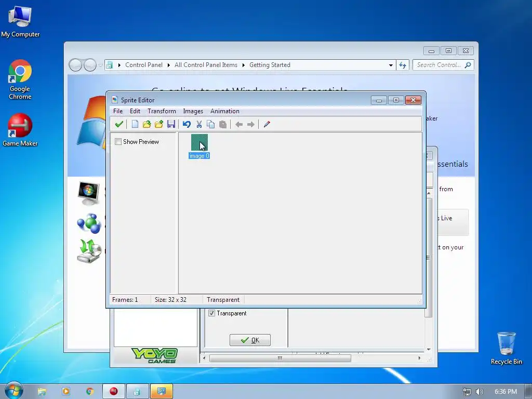This screenshot has width=532, height=399.
Task: Expand the arrow before All Control Panel Items
Action: tap(169, 65)
